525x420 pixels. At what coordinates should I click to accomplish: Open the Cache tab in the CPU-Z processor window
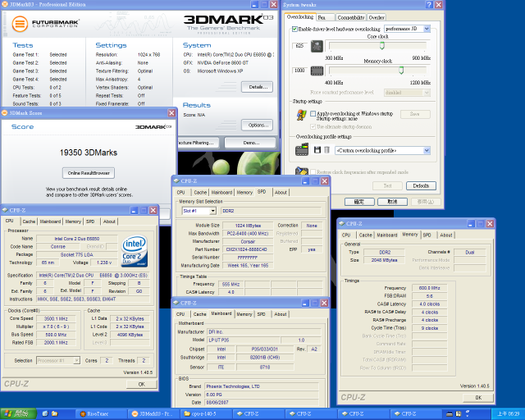[x=29, y=221]
